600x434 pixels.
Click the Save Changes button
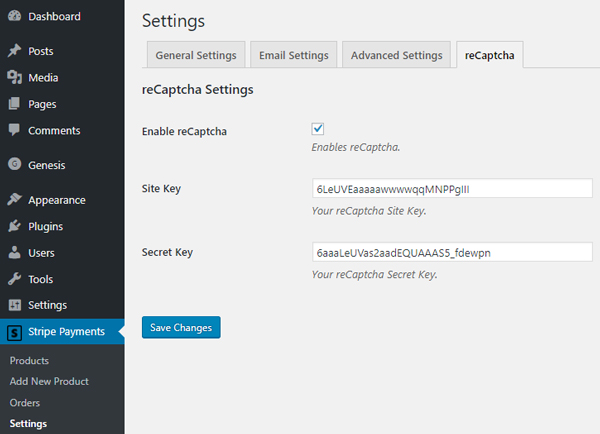click(181, 327)
